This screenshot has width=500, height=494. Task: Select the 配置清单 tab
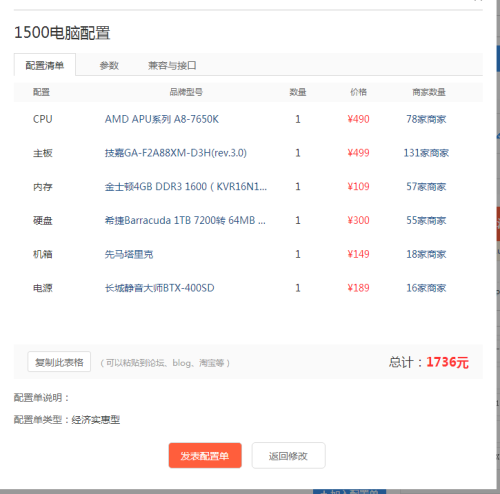(x=45, y=65)
